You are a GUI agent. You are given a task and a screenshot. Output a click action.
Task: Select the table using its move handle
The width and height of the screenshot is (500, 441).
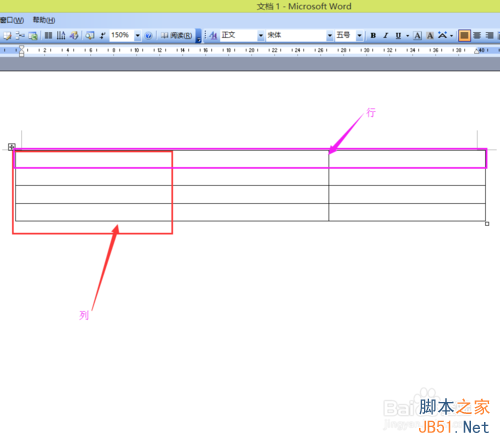(x=12, y=147)
